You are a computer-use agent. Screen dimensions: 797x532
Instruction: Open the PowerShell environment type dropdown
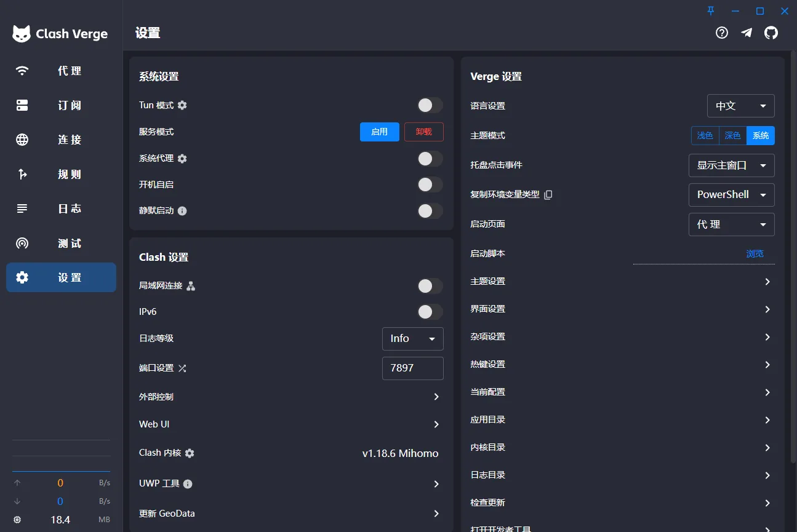coord(732,194)
